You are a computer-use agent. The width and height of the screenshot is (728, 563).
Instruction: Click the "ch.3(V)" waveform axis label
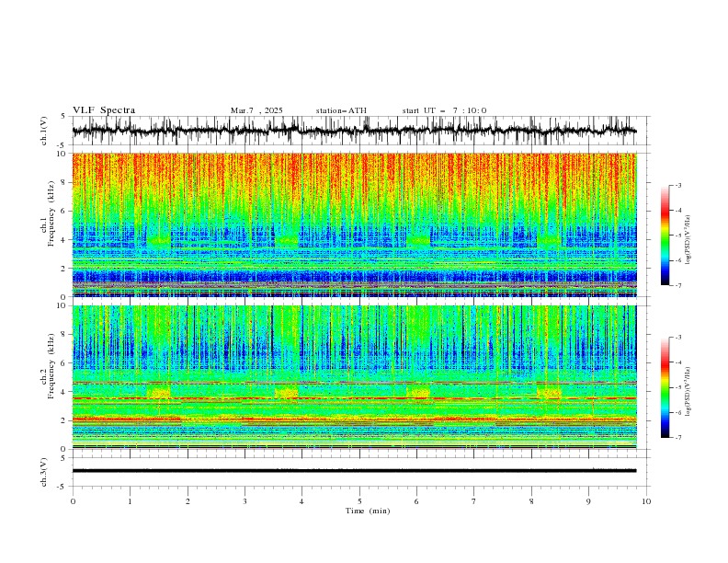click(44, 472)
